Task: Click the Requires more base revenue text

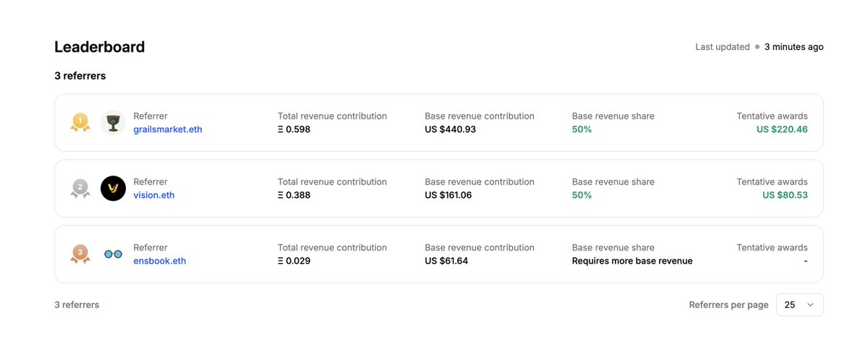Action: click(x=632, y=261)
